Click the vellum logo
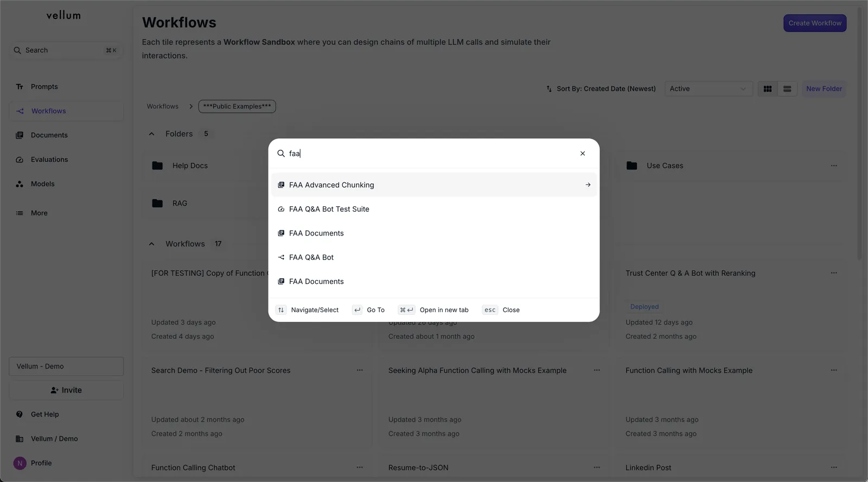This screenshot has width=868, height=482. (63, 16)
